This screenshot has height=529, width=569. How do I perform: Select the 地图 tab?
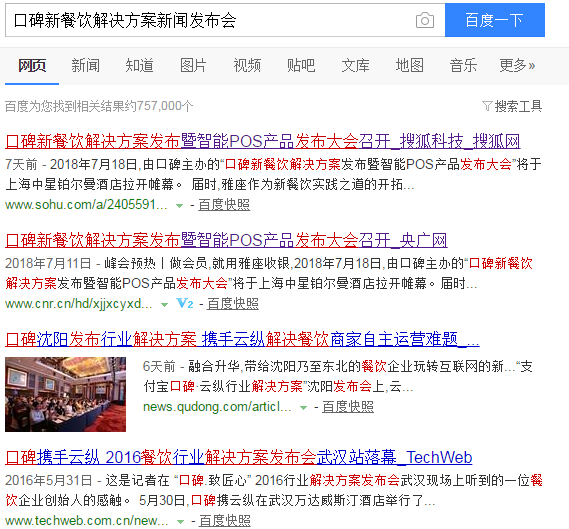coord(409,66)
